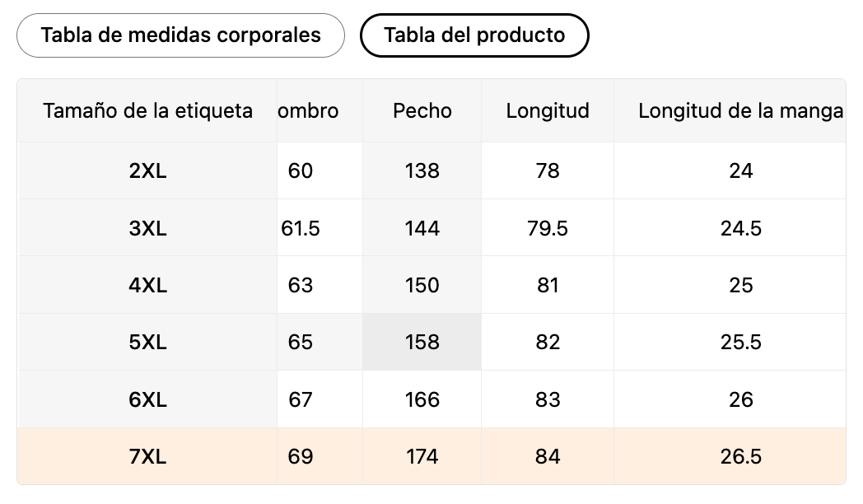
Task: Click the 138 chest value for 2XL
Action: 422,171
